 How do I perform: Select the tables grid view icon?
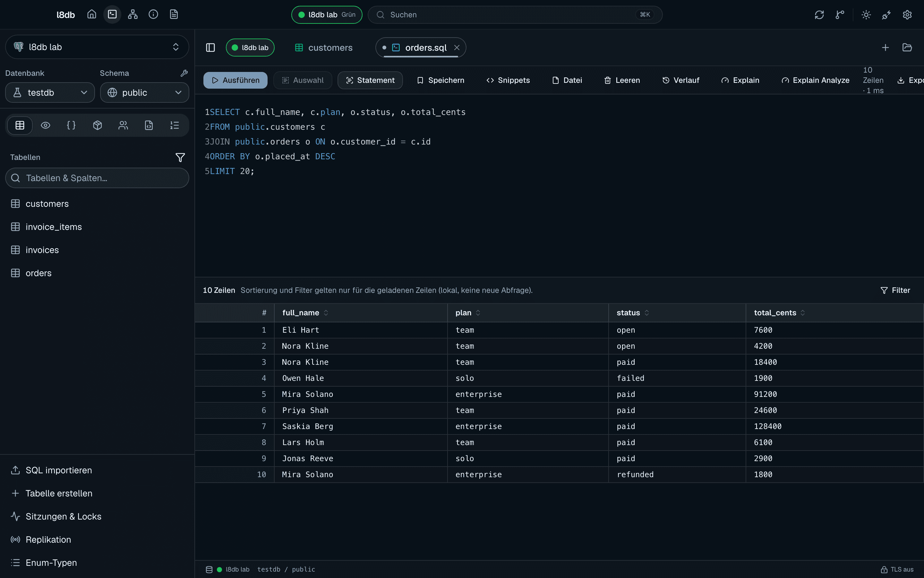20,125
